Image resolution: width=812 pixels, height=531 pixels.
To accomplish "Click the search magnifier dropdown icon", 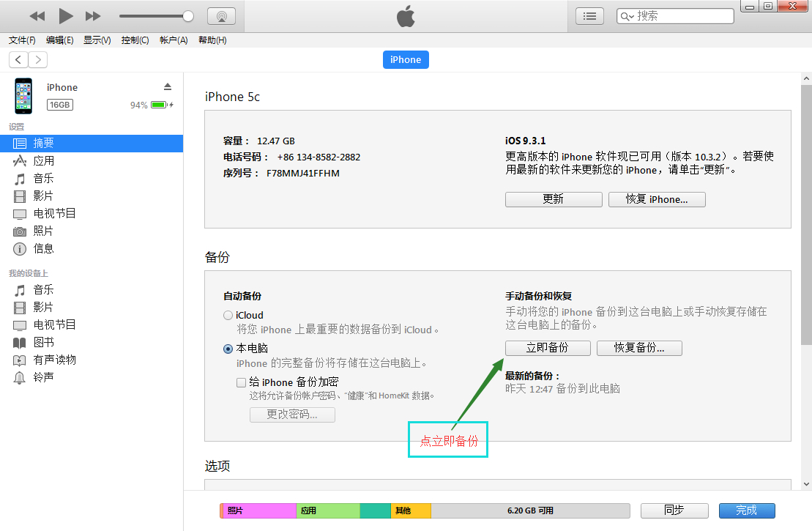I will pyautogui.click(x=627, y=17).
